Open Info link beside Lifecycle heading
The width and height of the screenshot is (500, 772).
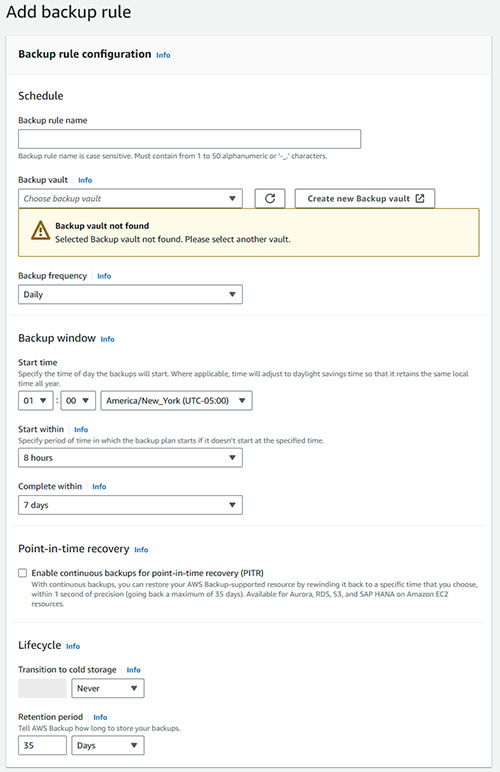73,646
